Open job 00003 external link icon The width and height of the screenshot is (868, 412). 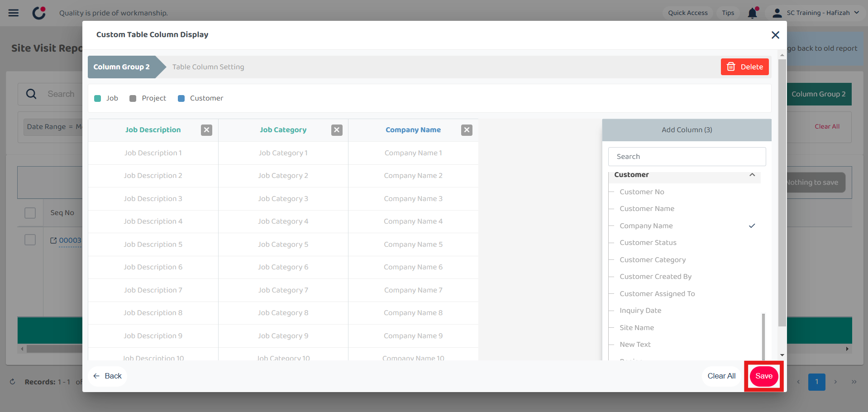pos(53,240)
